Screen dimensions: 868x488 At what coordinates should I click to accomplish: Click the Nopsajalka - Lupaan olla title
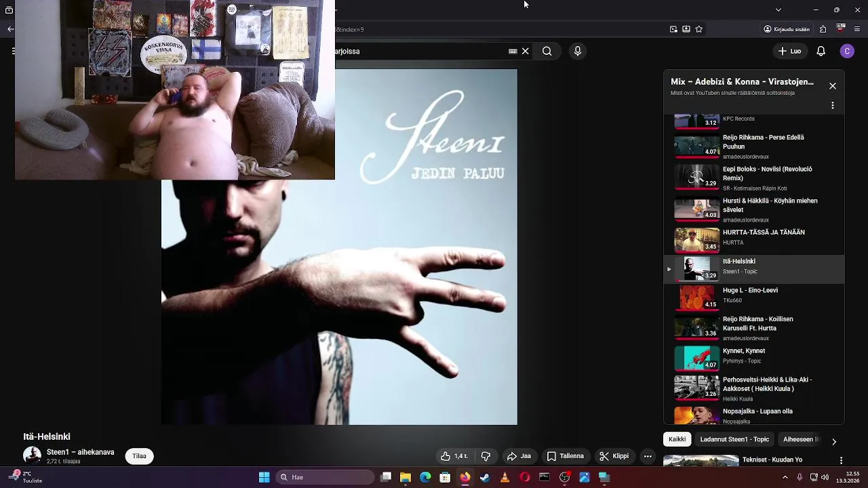tap(757, 411)
